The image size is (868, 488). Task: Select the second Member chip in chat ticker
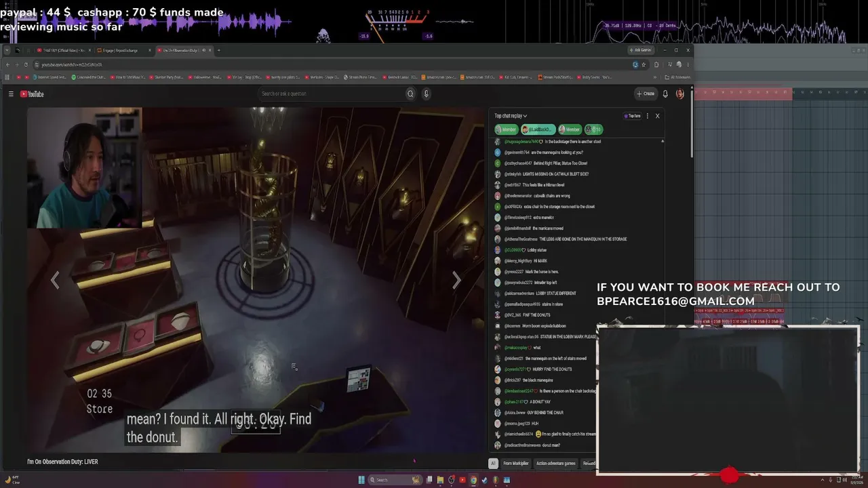click(x=570, y=129)
